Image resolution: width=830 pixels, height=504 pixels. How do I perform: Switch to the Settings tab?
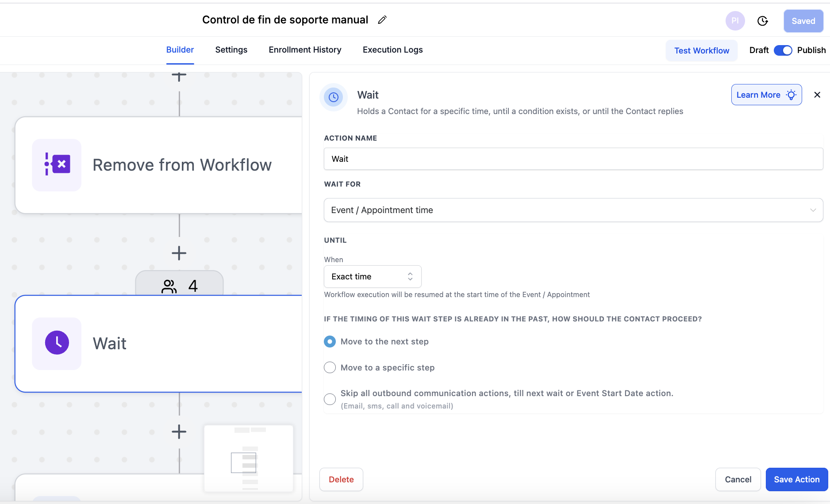(231, 50)
